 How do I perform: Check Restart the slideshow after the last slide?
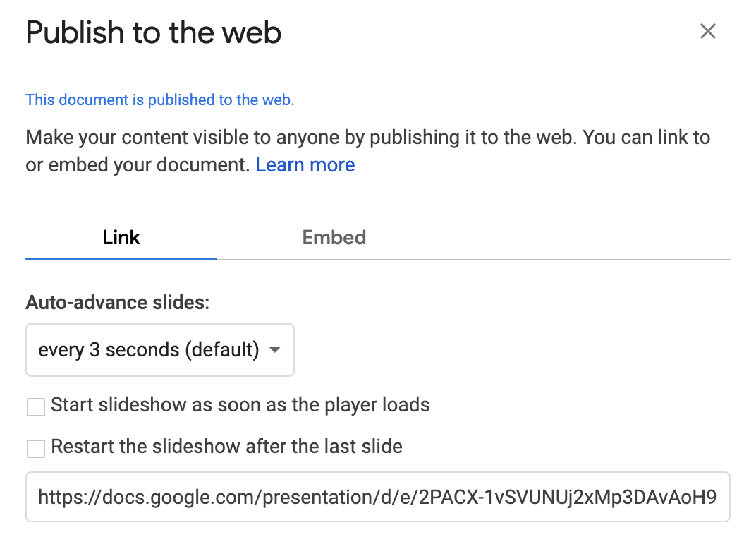[36, 448]
